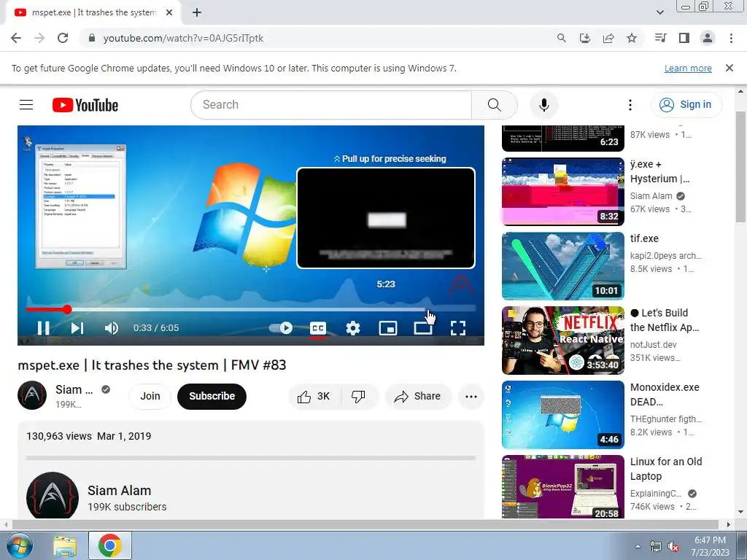Open Chrome zoom search icon in omnibox
Screen dimensions: 747x560
tap(562, 38)
